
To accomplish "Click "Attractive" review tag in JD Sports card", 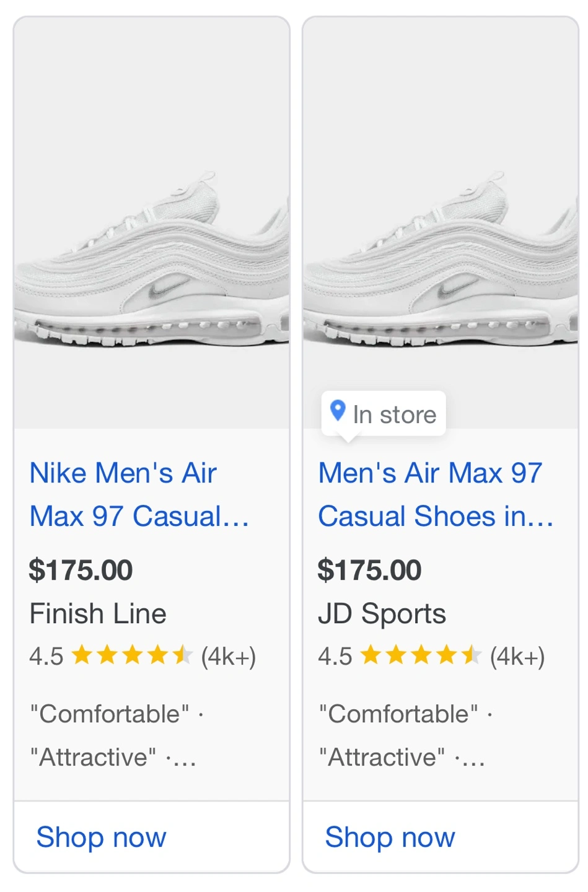I will point(382,757).
